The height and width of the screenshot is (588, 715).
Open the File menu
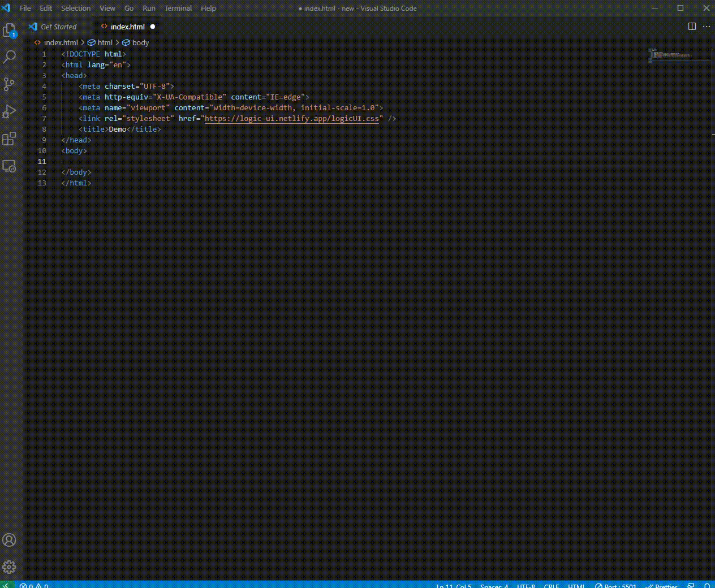[x=25, y=8]
